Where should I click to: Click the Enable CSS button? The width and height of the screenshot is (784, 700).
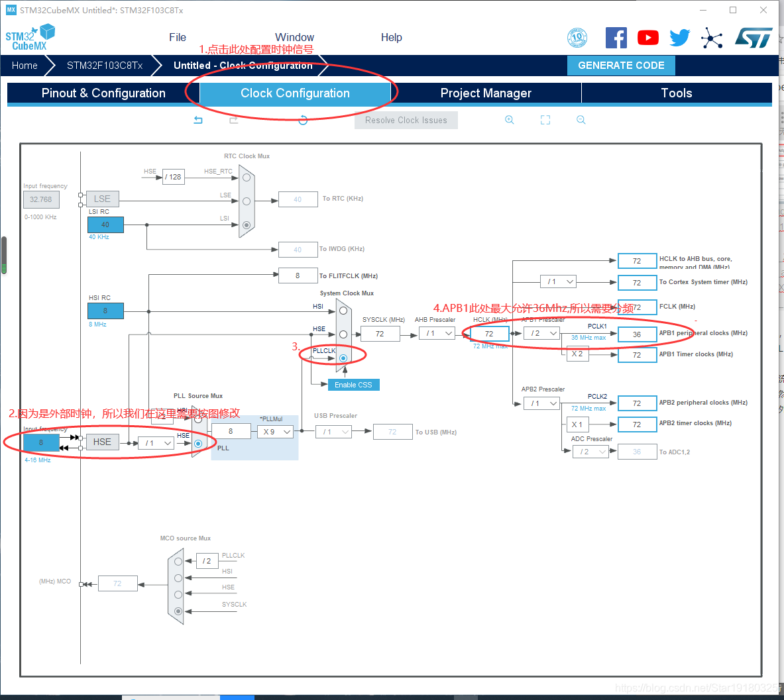[353, 385]
